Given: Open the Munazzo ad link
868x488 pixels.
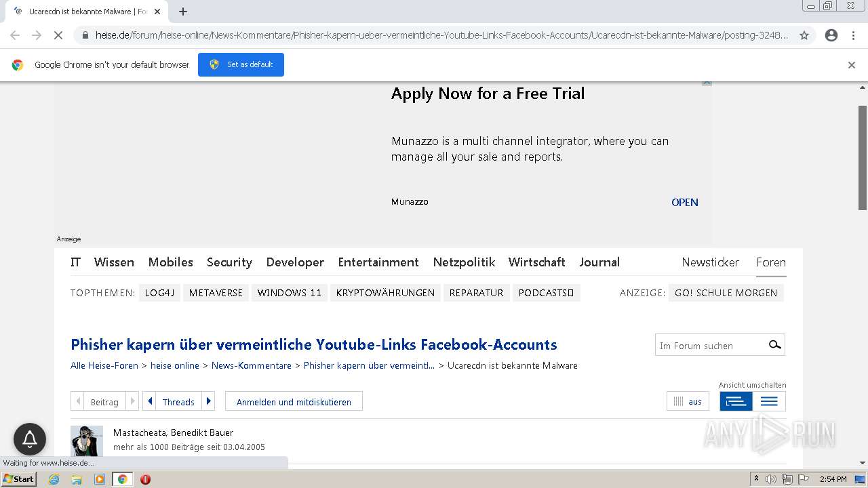Looking at the screenshot, I should (684, 202).
